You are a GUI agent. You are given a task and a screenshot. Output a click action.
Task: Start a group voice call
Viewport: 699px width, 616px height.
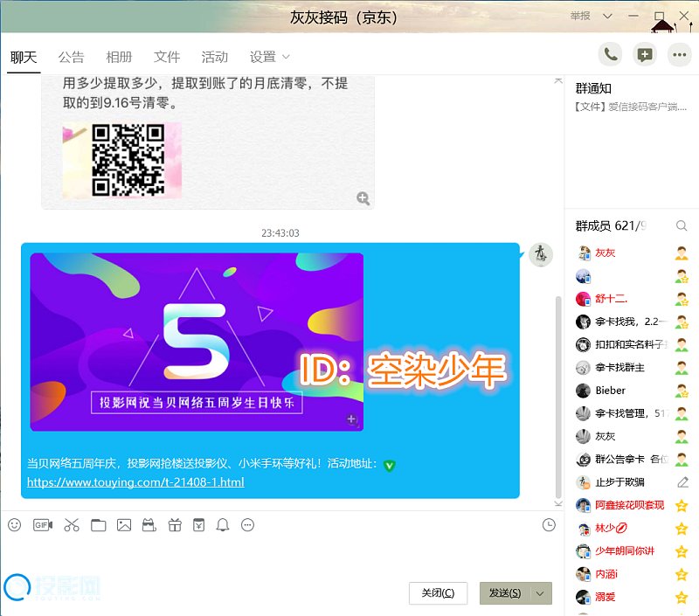(x=611, y=54)
